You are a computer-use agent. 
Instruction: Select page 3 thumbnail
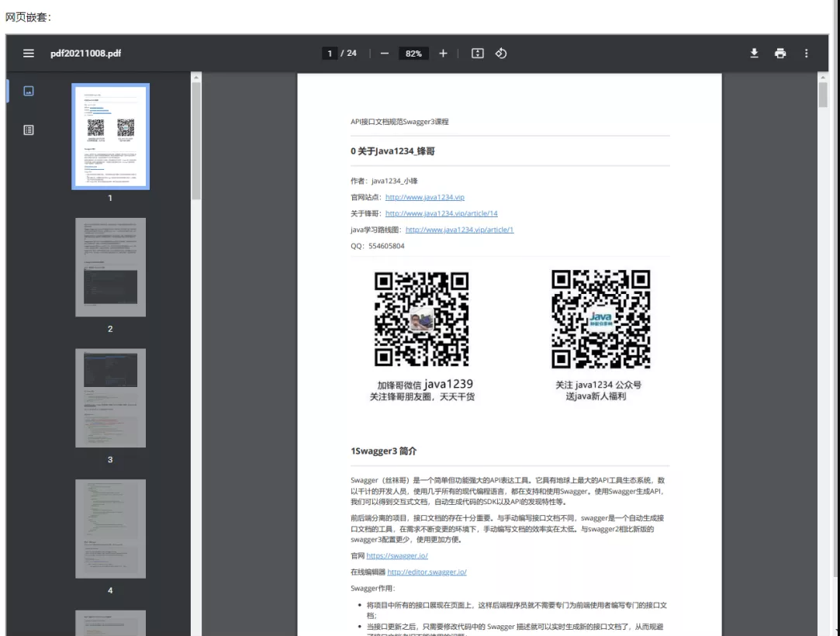point(110,398)
